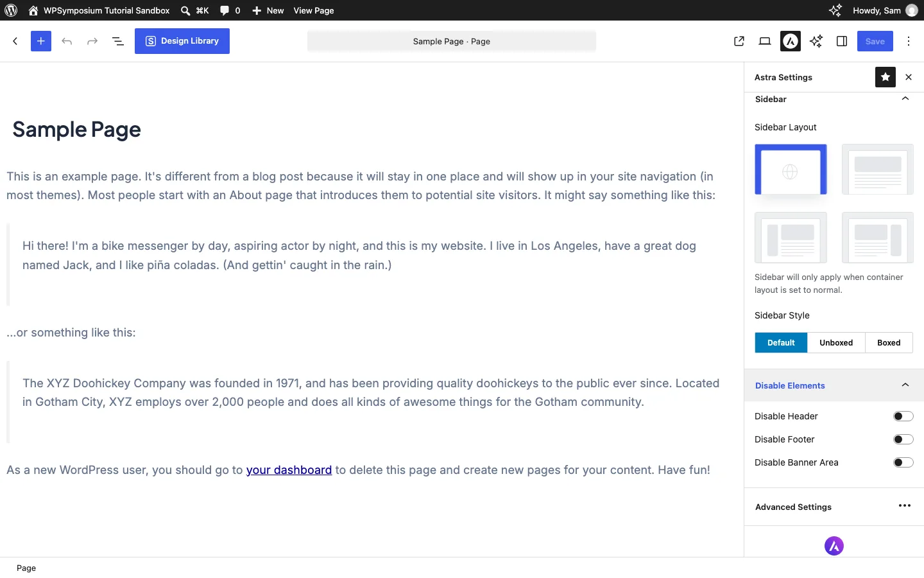Toggle Disable Banner Area switch

coord(903,462)
